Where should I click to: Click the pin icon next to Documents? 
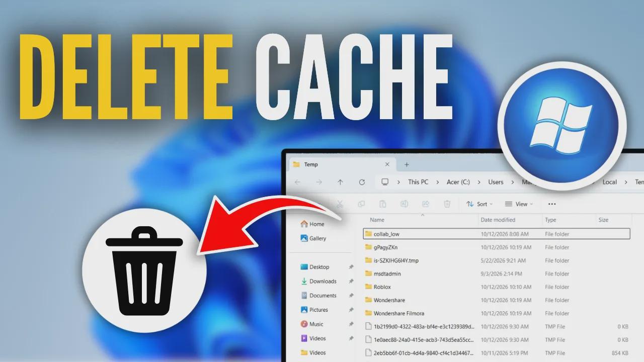point(352,296)
